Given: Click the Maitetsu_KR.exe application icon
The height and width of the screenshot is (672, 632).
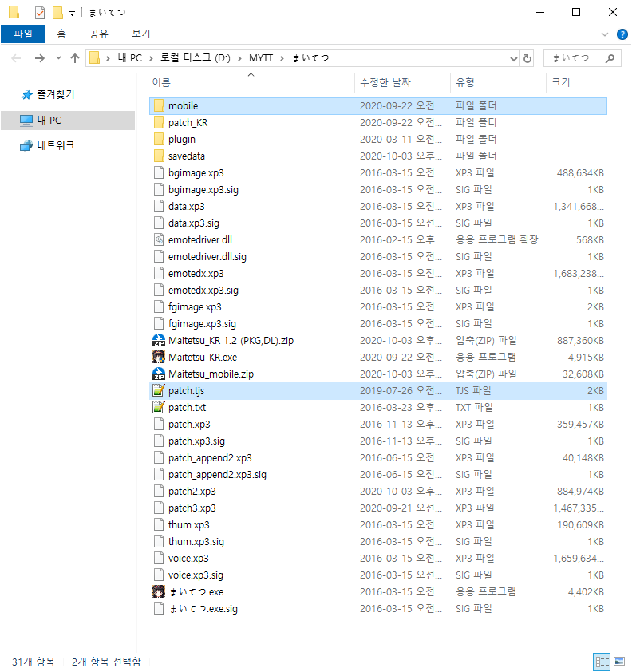Looking at the screenshot, I should click(159, 357).
